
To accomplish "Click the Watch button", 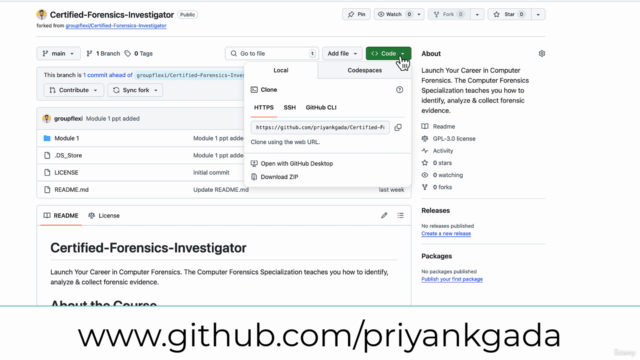I will [394, 14].
